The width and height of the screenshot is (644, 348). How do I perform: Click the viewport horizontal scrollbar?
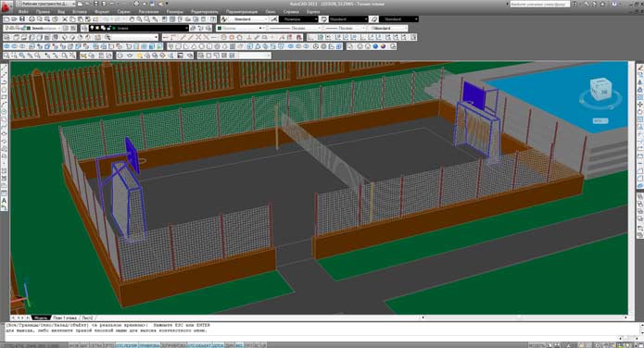(x=524, y=317)
